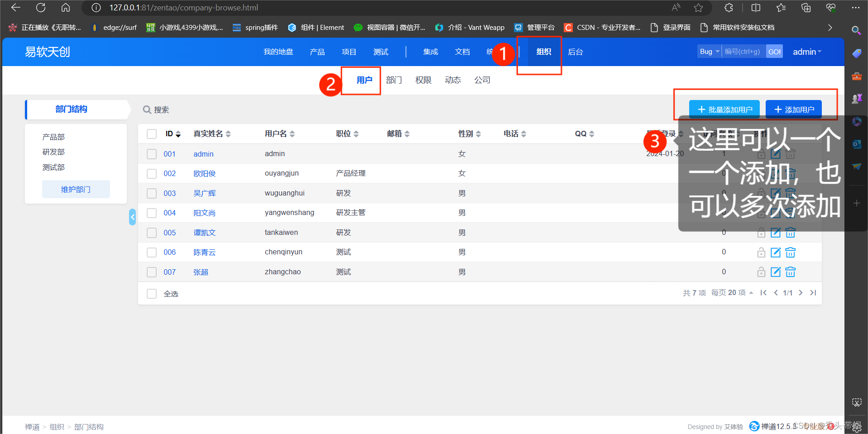Check the box for user 004 阳文尚
The width and height of the screenshot is (868, 434).
pyautogui.click(x=152, y=213)
